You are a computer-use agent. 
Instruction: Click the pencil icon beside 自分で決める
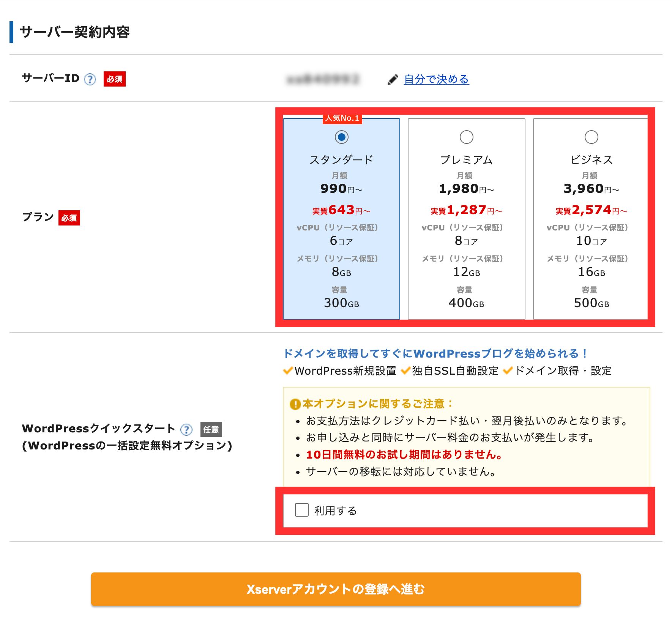pos(393,79)
